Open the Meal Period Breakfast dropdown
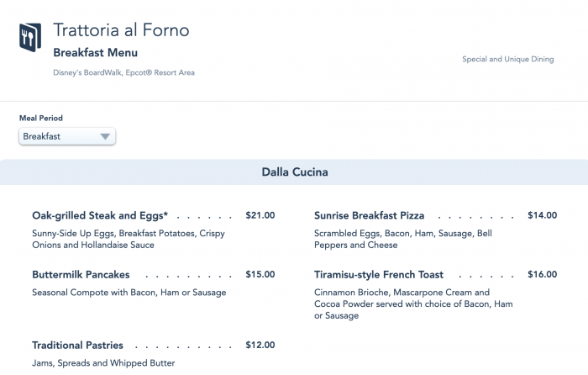The image size is (588, 375). tap(67, 136)
